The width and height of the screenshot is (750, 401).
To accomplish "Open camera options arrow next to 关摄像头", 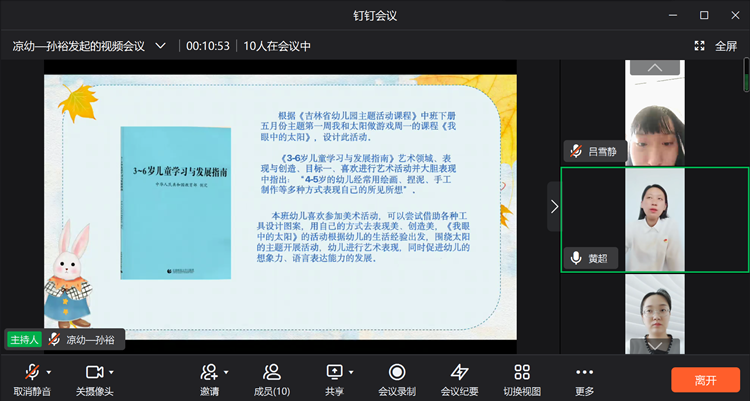I will click(x=111, y=372).
